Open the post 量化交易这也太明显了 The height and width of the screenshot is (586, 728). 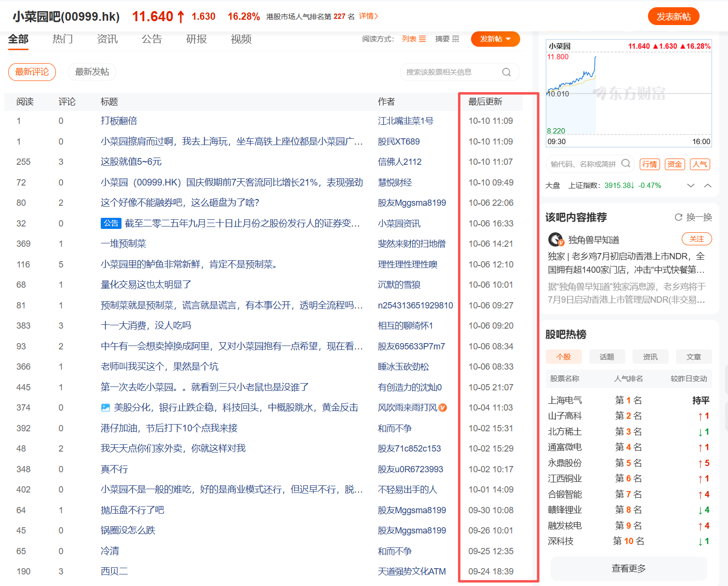click(146, 285)
